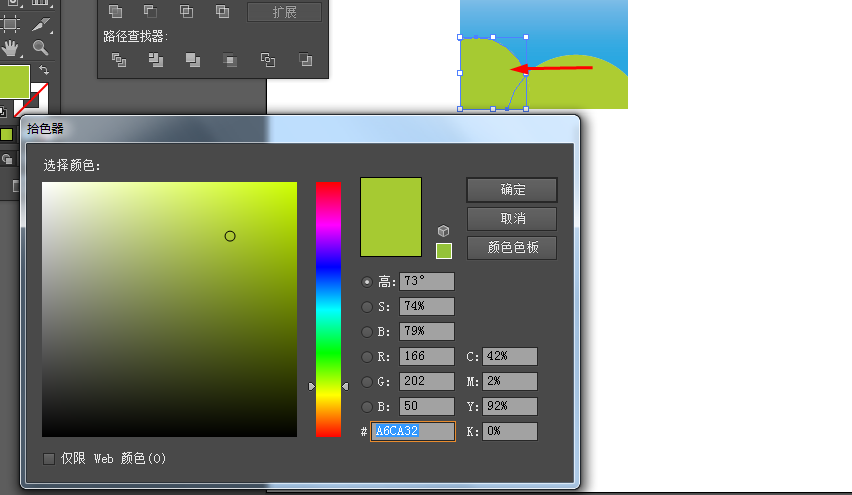Click the saturation field showing 74%
The width and height of the screenshot is (852, 495).
pyautogui.click(x=427, y=306)
